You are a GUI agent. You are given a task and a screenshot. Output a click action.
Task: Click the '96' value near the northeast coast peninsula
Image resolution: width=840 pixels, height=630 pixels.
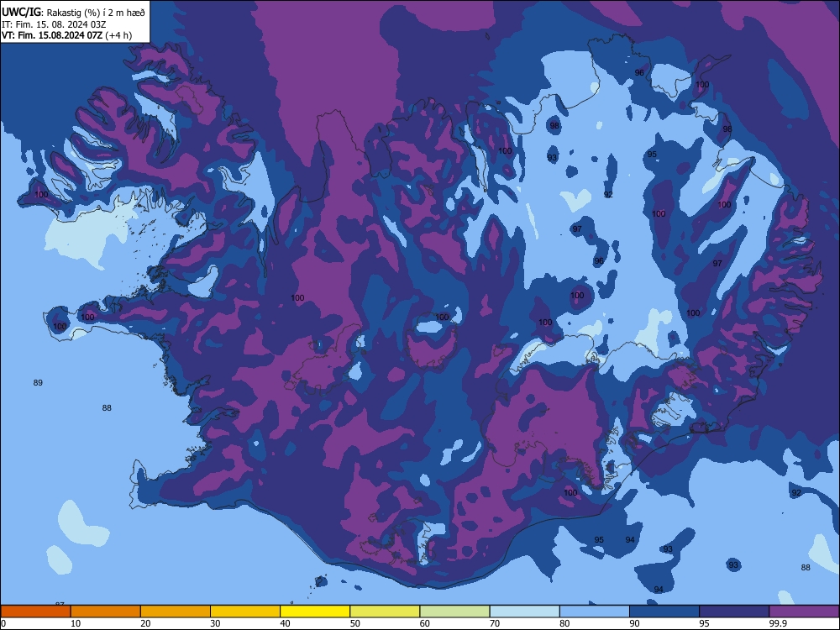(x=639, y=73)
